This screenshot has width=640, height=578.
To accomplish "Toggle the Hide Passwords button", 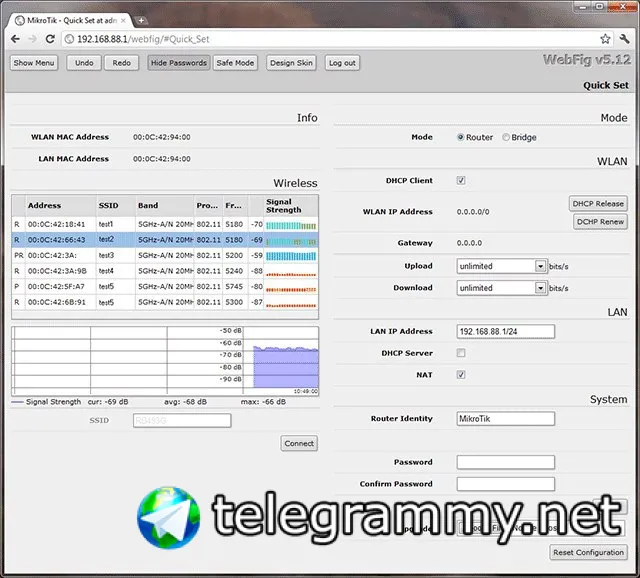I will pyautogui.click(x=179, y=63).
